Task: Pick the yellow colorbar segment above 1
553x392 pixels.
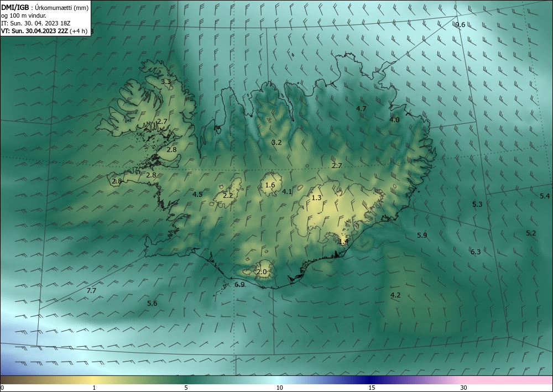Action: 94,380
